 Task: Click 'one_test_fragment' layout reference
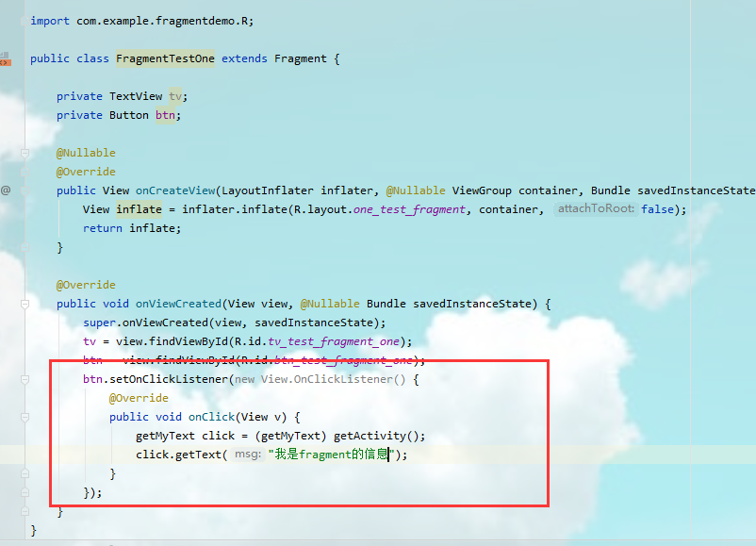(x=409, y=209)
